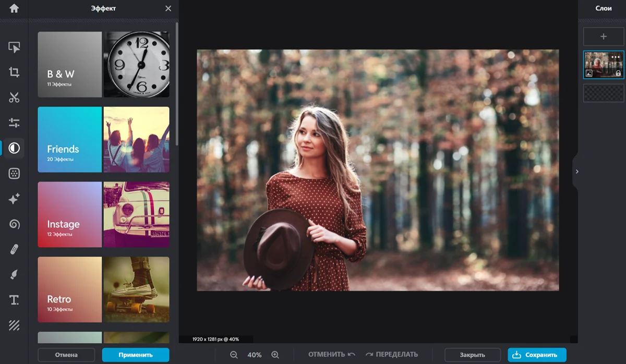Open the Friends effects category
The width and height of the screenshot is (626, 364).
click(x=103, y=140)
